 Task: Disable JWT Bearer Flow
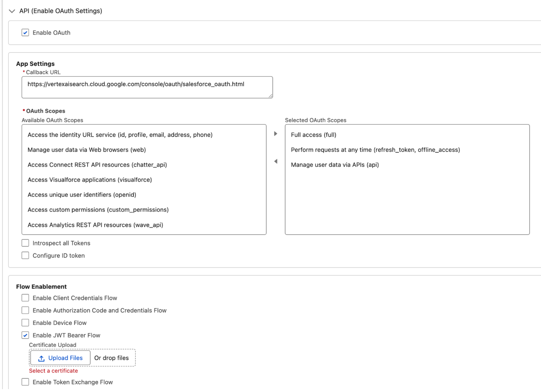point(25,335)
